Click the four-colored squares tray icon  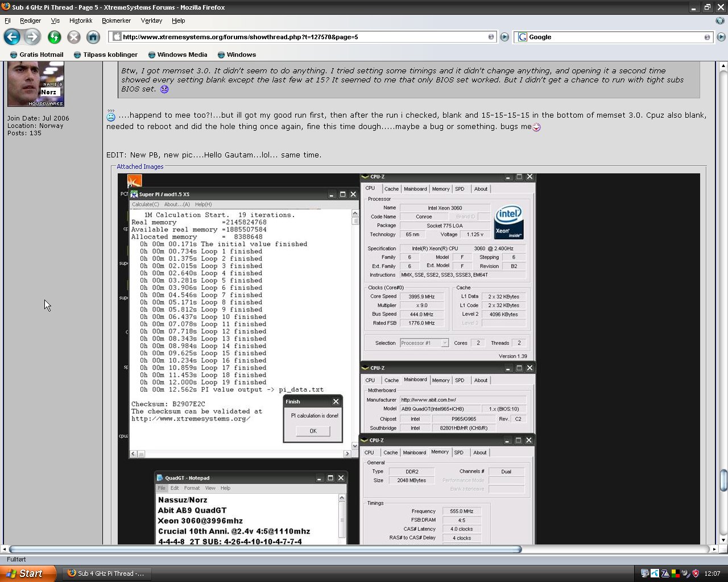pyautogui.click(x=675, y=573)
